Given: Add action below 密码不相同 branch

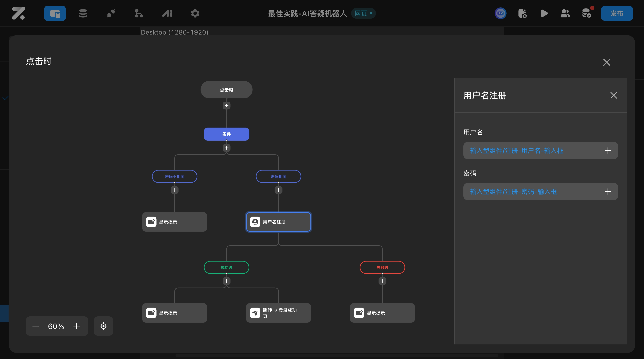Looking at the screenshot, I should [174, 190].
